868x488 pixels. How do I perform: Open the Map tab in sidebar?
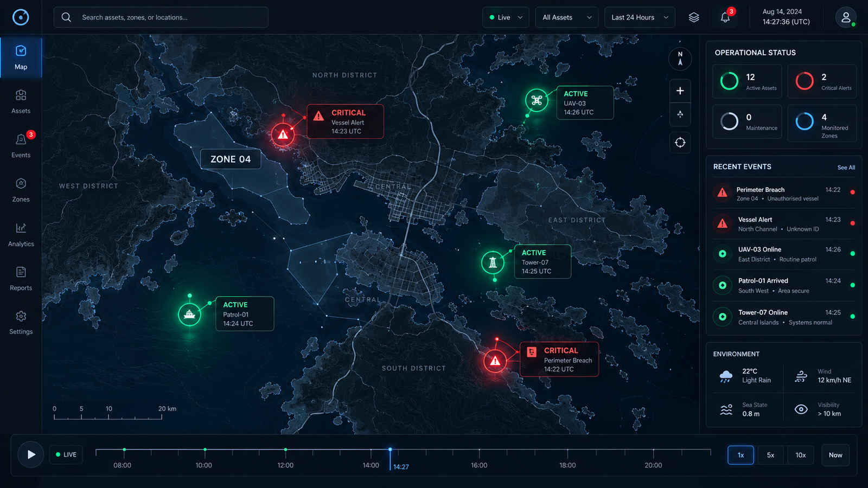click(x=21, y=57)
